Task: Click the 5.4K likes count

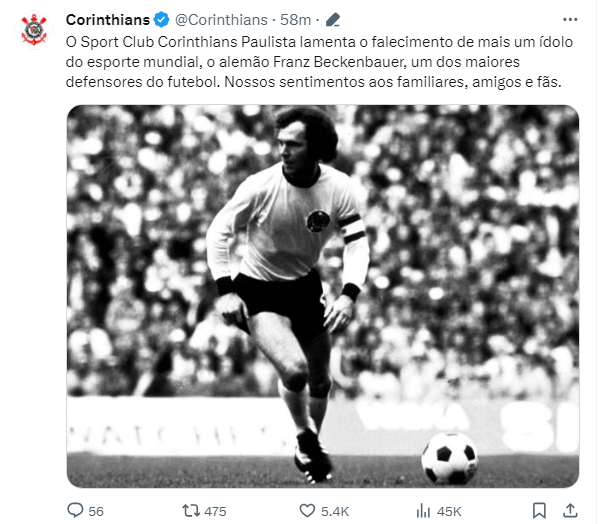Action: [x=335, y=511]
